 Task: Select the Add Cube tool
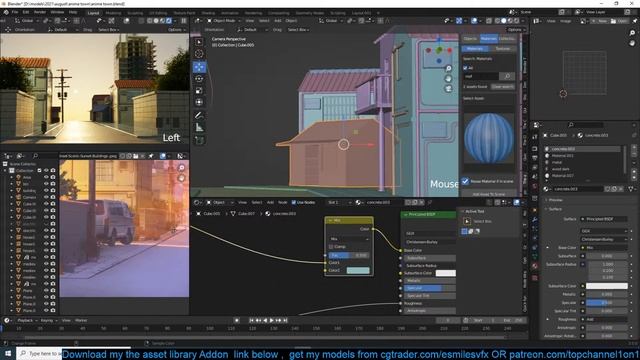(199, 140)
